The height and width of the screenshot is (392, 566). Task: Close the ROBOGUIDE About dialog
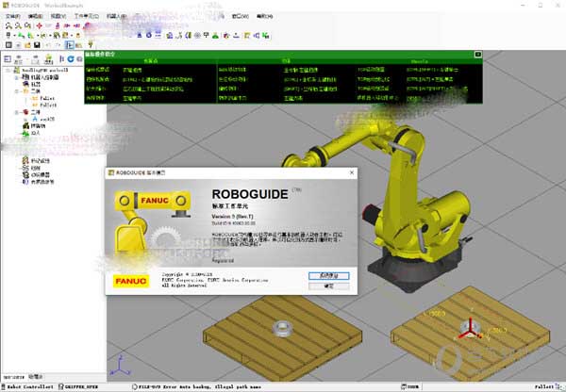coord(352,172)
